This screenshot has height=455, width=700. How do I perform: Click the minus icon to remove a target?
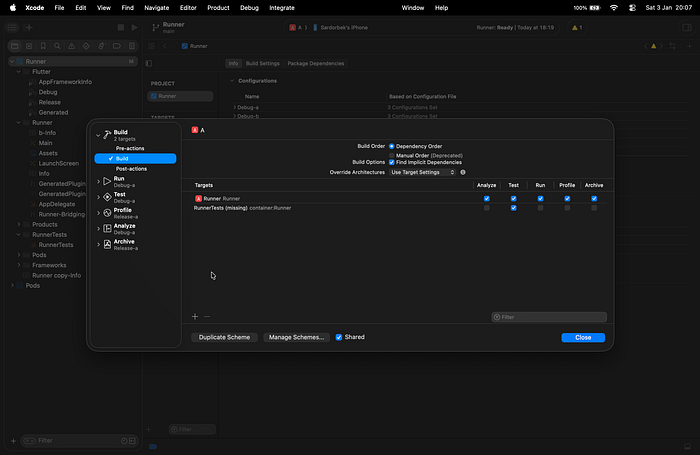(207, 317)
